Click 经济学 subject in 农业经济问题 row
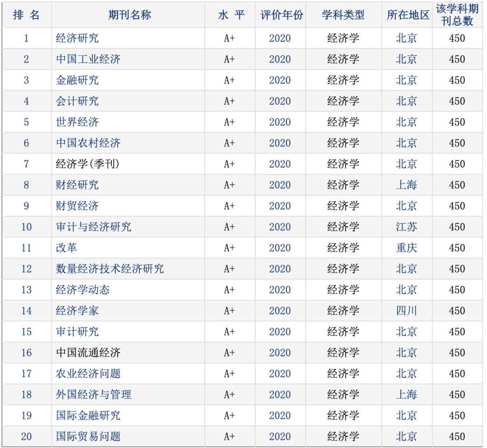This screenshot has height=448, width=487. tap(343, 374)
